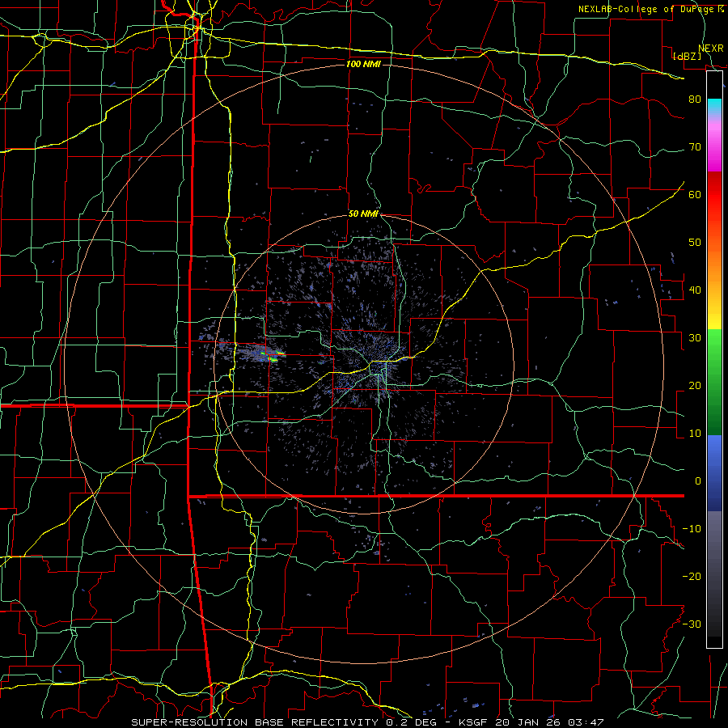Click the "50 NMI" range ring label

[363, 214]
